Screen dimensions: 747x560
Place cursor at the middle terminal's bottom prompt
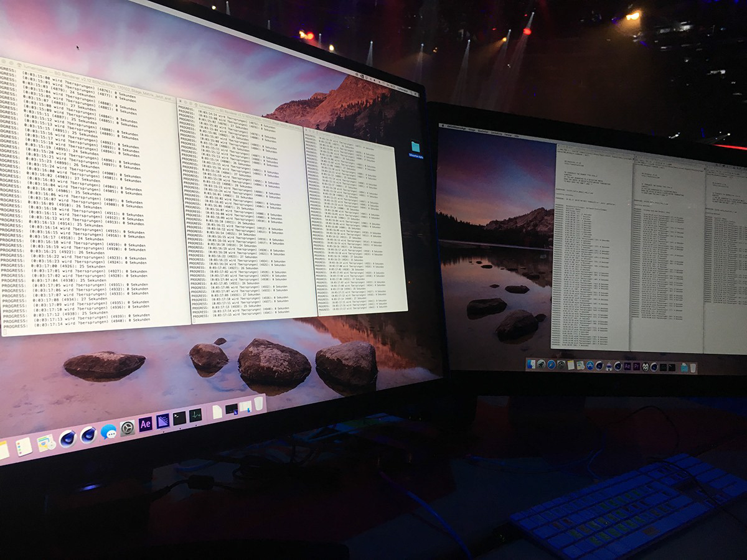coord(194,320)
